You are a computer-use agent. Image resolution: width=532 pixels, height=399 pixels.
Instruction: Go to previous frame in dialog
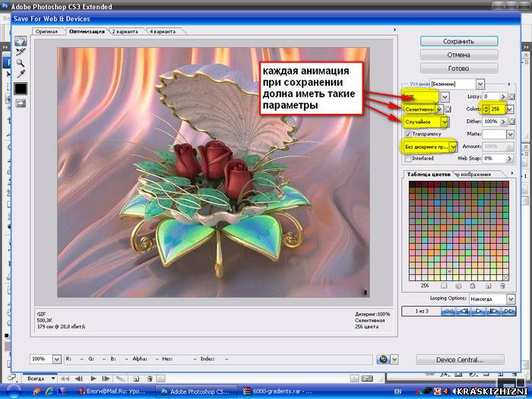(x=464, y=311)
